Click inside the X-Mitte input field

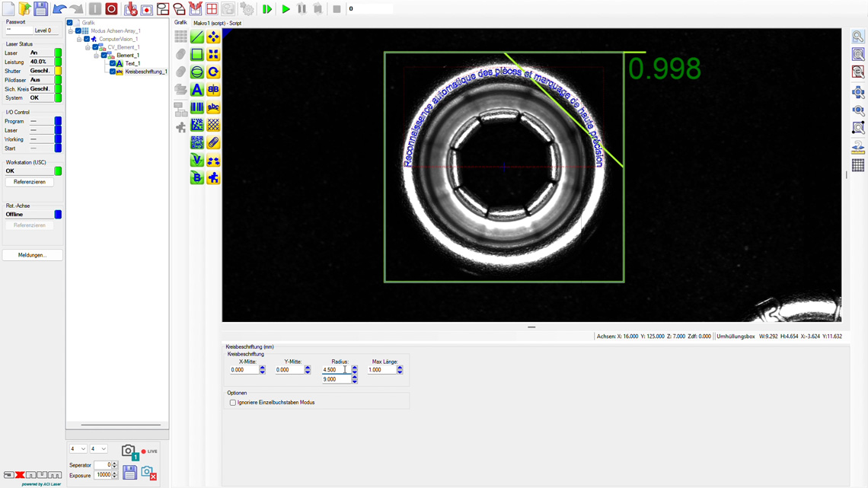pos(244,370)
